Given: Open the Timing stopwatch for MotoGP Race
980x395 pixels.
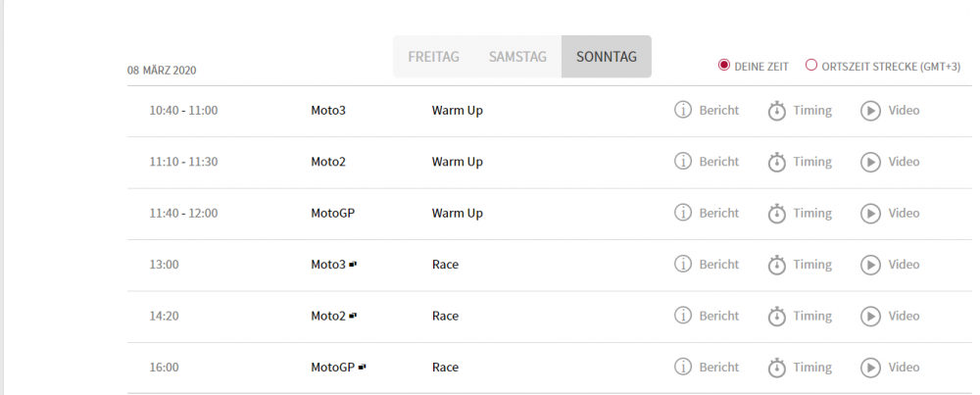Looking at the screenshot, I should coord(776,368).
